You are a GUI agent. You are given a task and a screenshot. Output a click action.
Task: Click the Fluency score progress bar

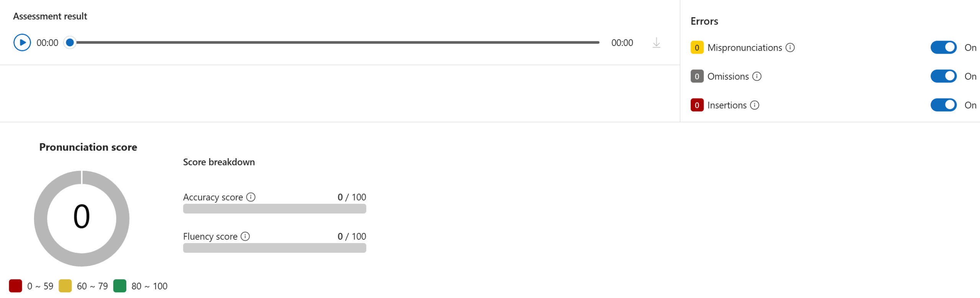[x=274, y=248]
